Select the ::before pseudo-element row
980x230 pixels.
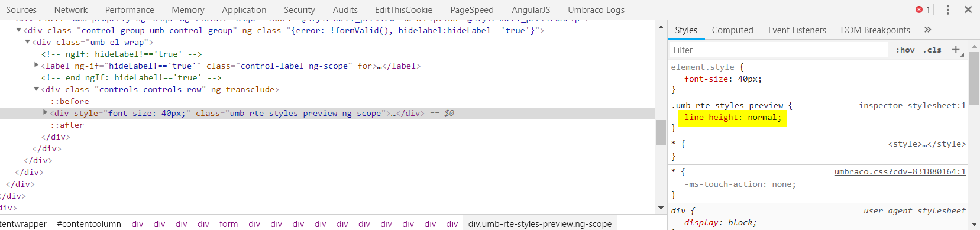pyautogui.click(x=69, y=101)
